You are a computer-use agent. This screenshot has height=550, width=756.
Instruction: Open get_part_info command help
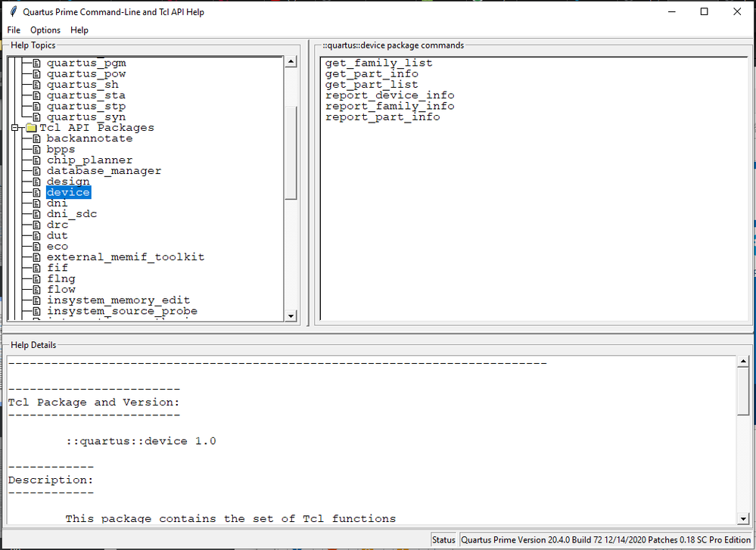point(372,73)
